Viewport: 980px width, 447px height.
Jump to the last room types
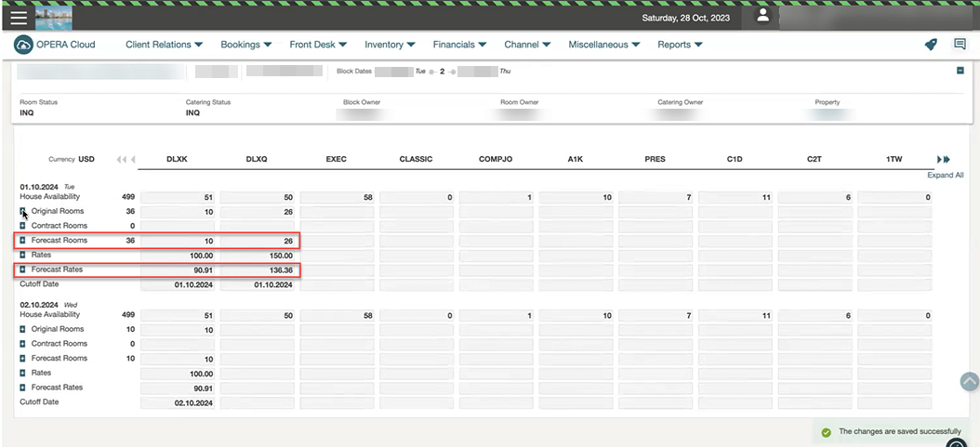pyautogui.click(x=947, y=160)
